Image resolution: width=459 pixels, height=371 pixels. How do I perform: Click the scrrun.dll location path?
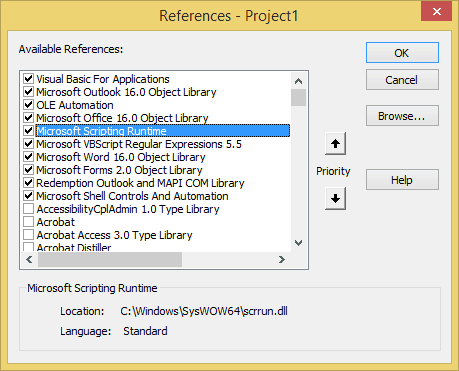pos(204,311)
